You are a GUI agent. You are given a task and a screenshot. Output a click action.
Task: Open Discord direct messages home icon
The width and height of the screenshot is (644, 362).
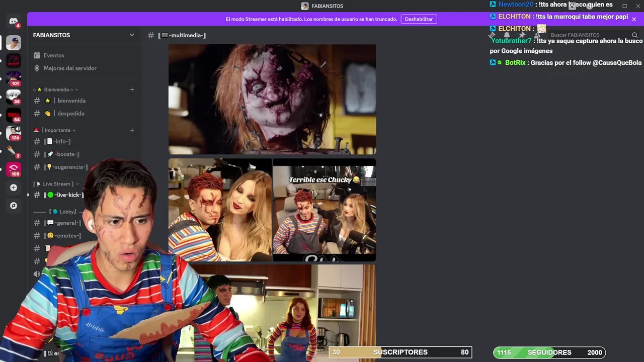pos(14,21)
